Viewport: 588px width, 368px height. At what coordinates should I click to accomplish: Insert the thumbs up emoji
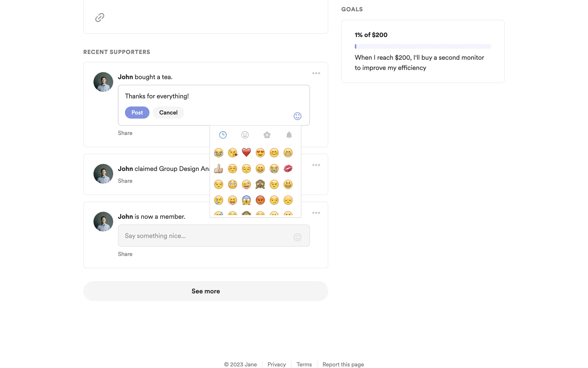(218, 168)
